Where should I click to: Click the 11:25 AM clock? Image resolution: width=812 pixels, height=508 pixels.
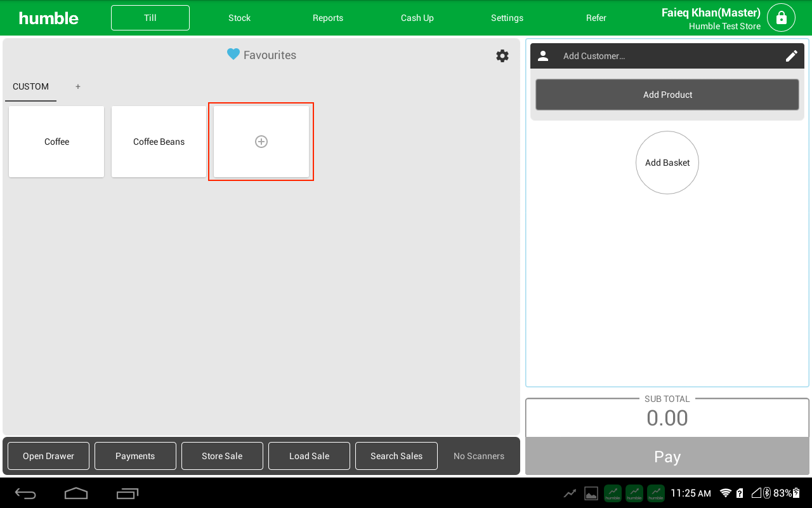[x=691, y=493]
